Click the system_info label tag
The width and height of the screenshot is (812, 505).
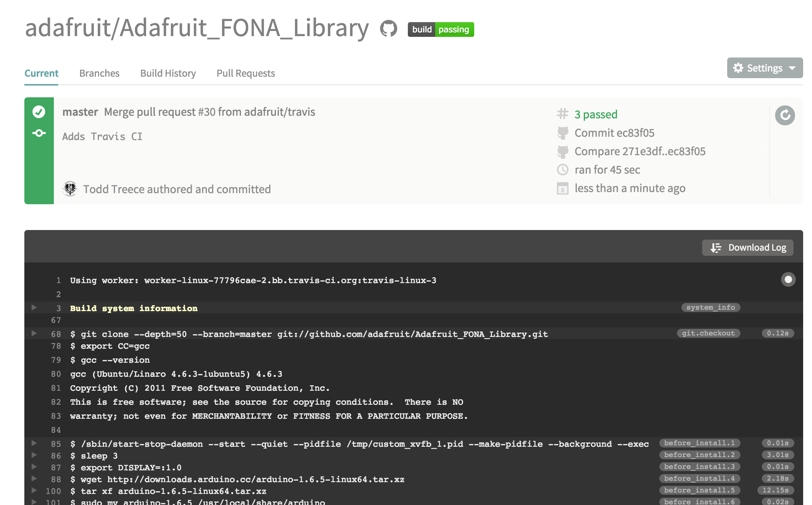point(711,307)
